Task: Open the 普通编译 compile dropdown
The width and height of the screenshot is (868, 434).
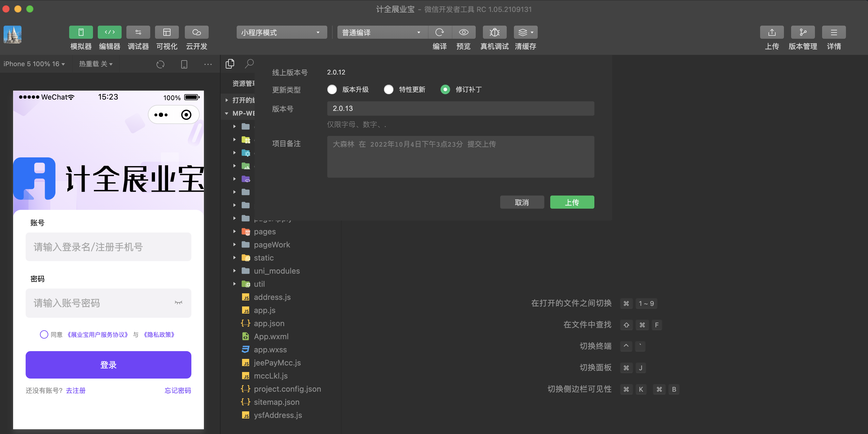Action: coord(382,32)
